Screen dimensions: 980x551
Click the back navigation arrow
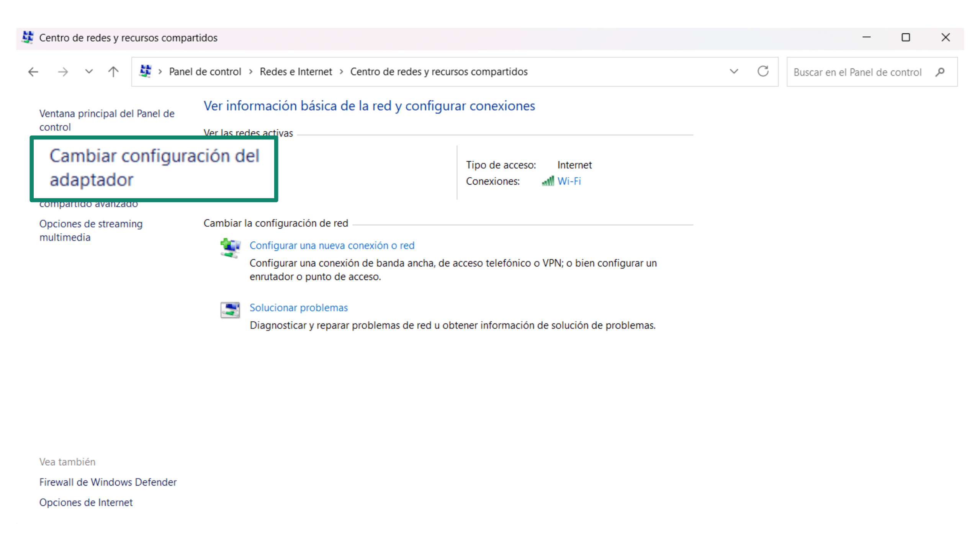pos(33,72)
